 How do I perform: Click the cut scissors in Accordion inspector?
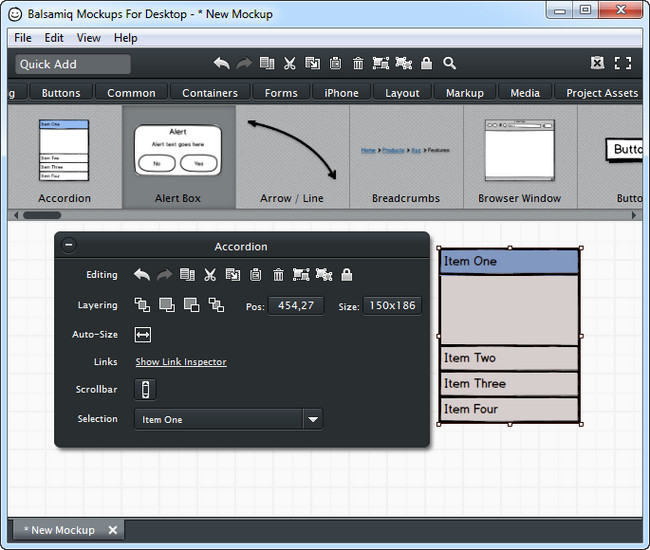point(210,275)
